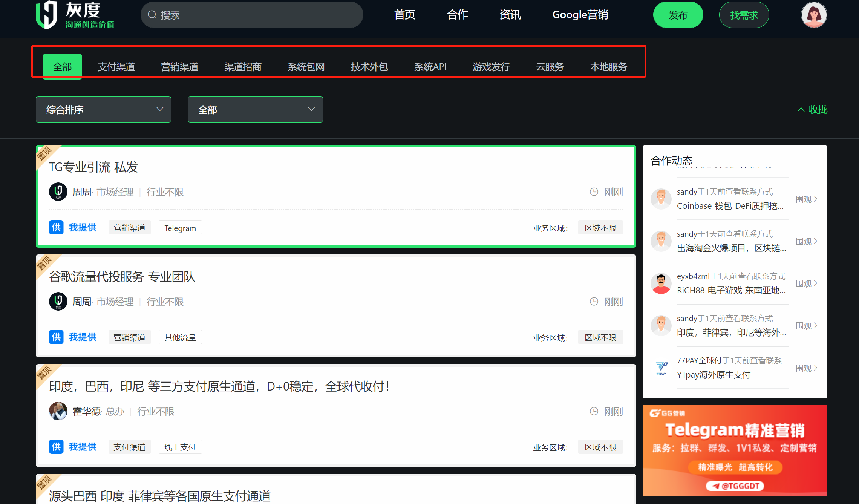
Task: Select the 渠道招商 category tab
Action: pos(243,67)
